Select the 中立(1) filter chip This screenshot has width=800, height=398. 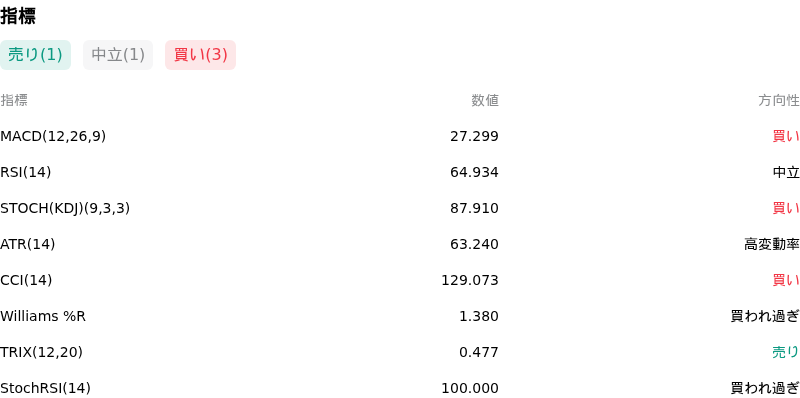point(118,55)
